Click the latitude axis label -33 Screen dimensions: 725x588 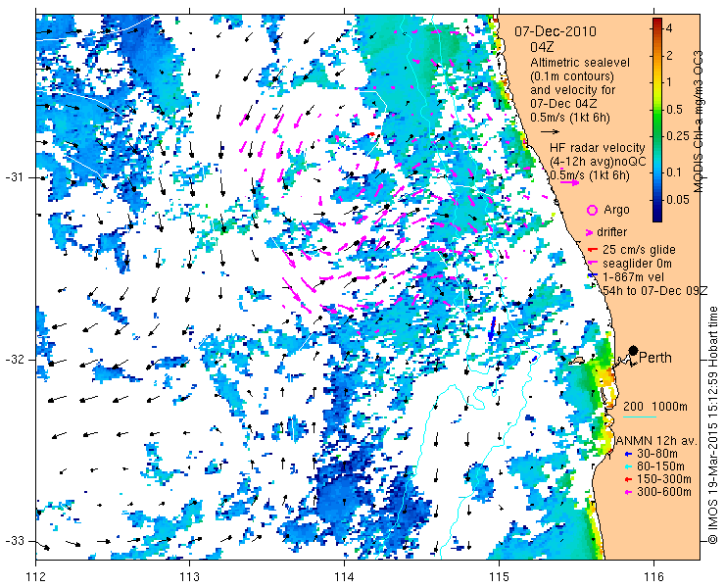click(14, 541)
